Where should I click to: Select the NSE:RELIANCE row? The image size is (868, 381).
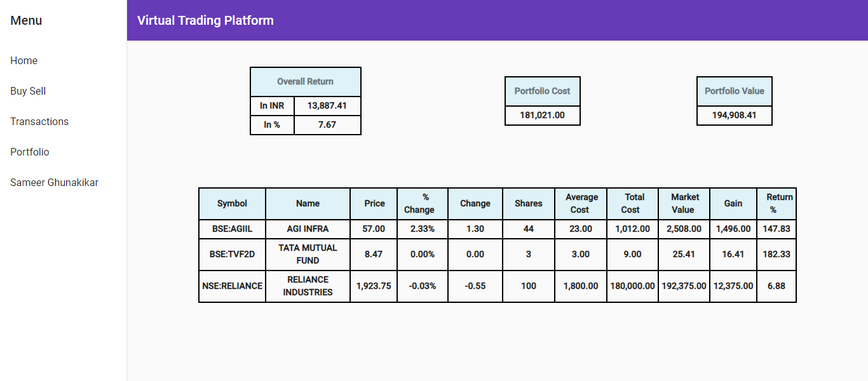[x=232, y=286]
